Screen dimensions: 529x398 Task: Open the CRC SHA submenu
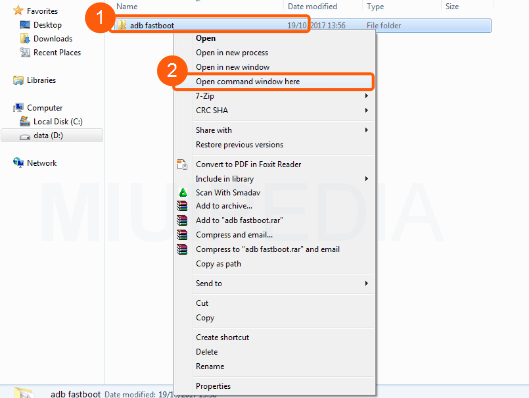[274, 110]
